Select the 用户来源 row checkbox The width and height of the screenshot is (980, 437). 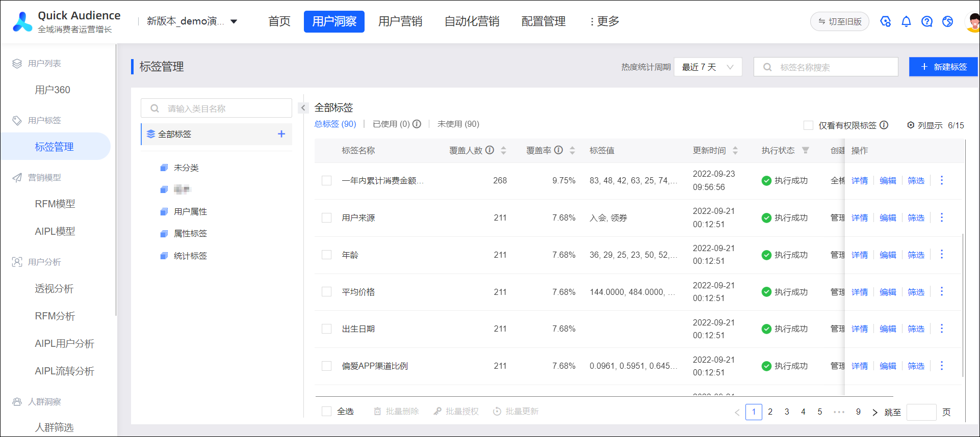(327, 218)
